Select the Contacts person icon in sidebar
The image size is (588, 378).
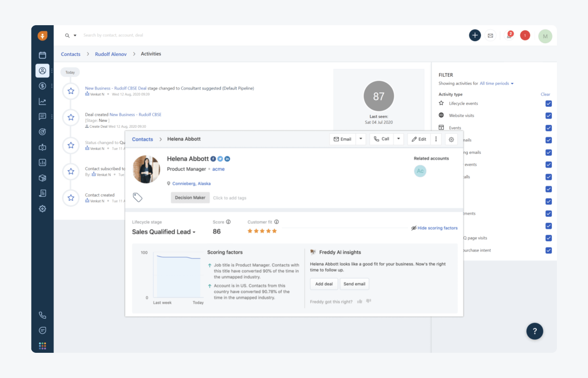(x=42, y=71)
